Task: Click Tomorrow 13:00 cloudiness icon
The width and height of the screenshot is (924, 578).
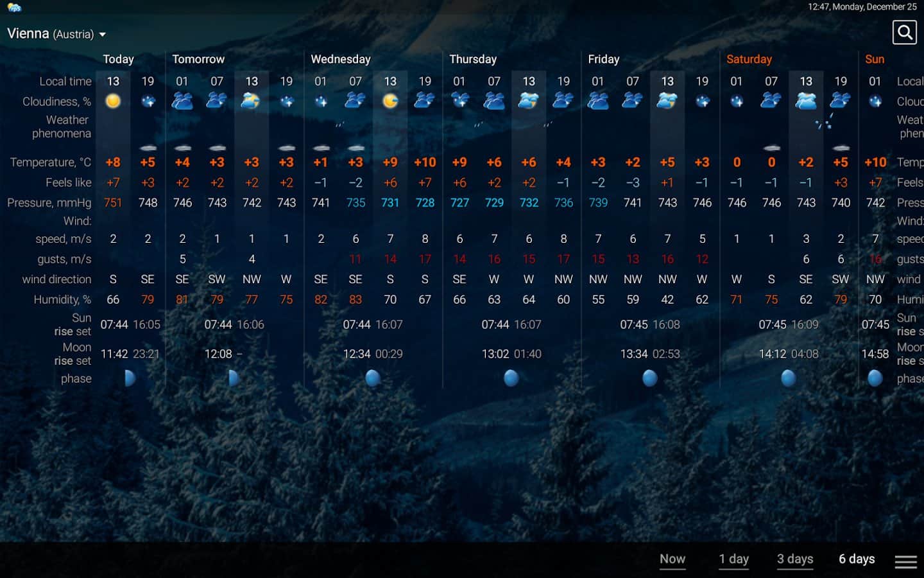Action: 252,101
